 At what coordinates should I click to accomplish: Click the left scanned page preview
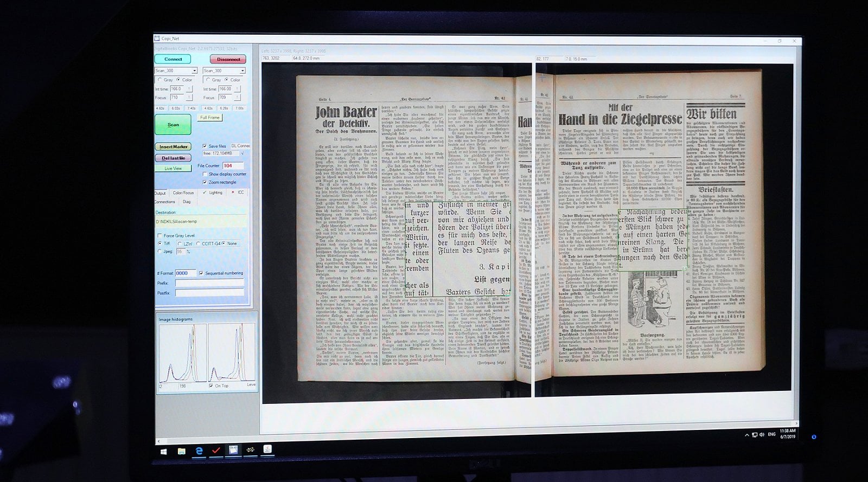[397, 233]
